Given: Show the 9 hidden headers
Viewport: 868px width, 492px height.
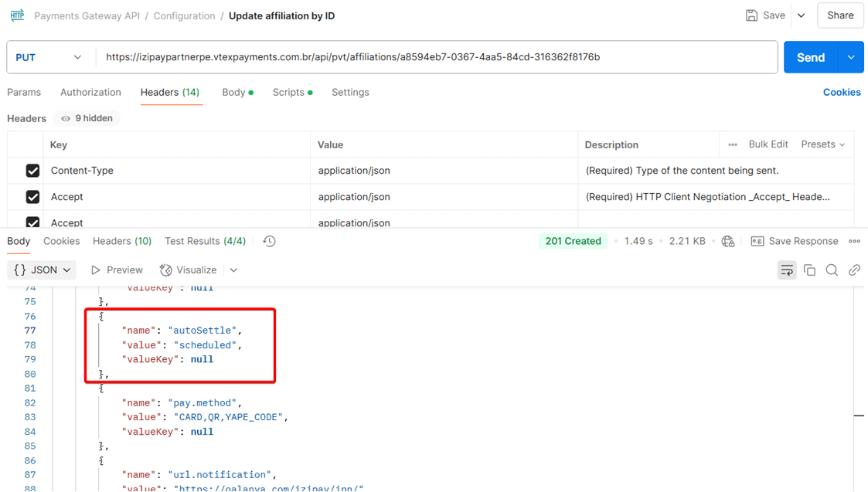Looking at the screenshot, I should pyautogui.click(x=87, y=118).
